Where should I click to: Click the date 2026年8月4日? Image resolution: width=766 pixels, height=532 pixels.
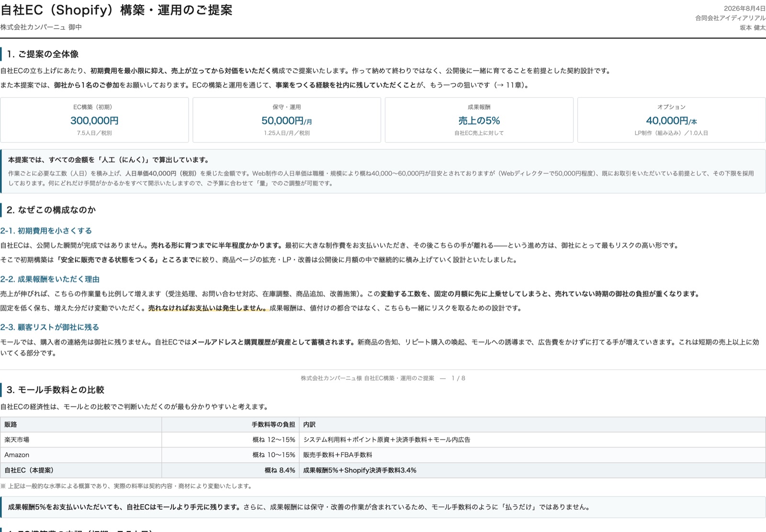pyautogui.click(x=744, y=9)
